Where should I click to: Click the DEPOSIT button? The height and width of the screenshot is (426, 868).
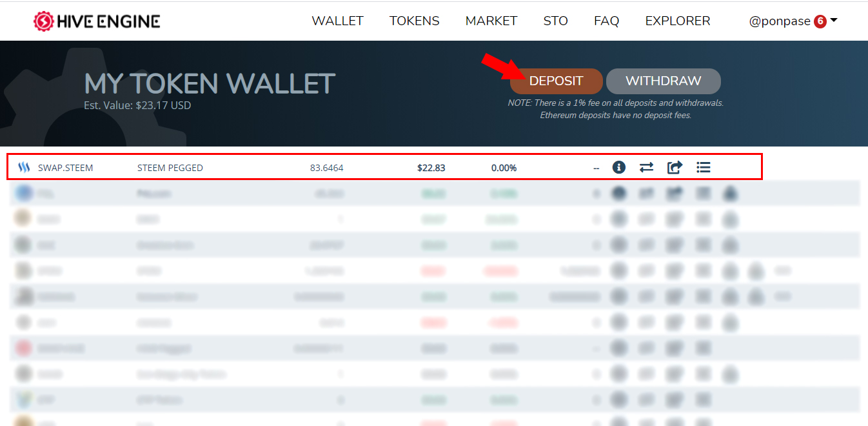coord(556,81)
